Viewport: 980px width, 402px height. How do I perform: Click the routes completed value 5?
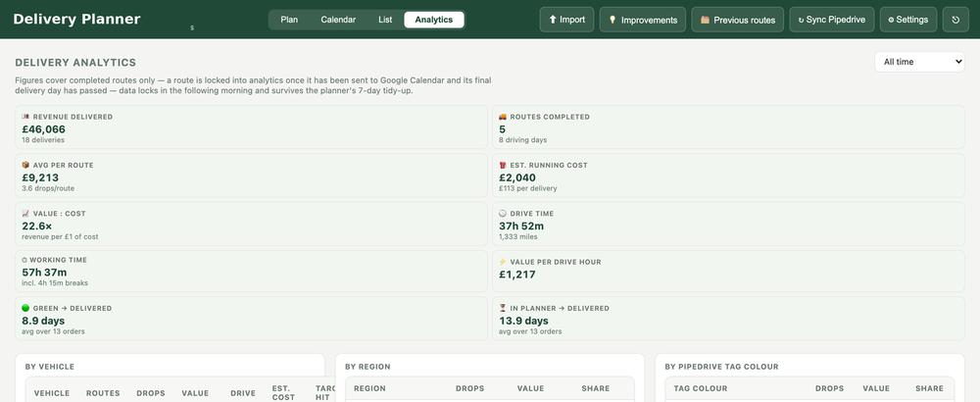503,129
